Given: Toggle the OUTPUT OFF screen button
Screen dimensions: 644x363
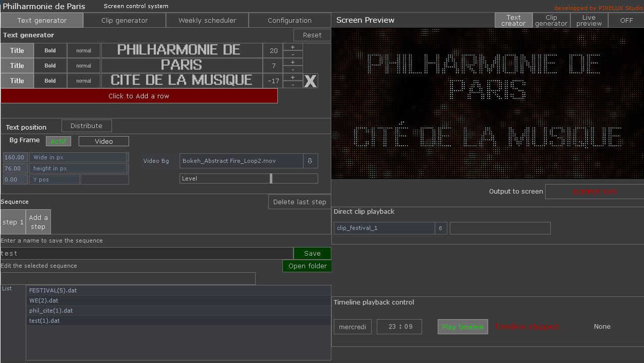Looking at the screenshot, I should [595, 192].
